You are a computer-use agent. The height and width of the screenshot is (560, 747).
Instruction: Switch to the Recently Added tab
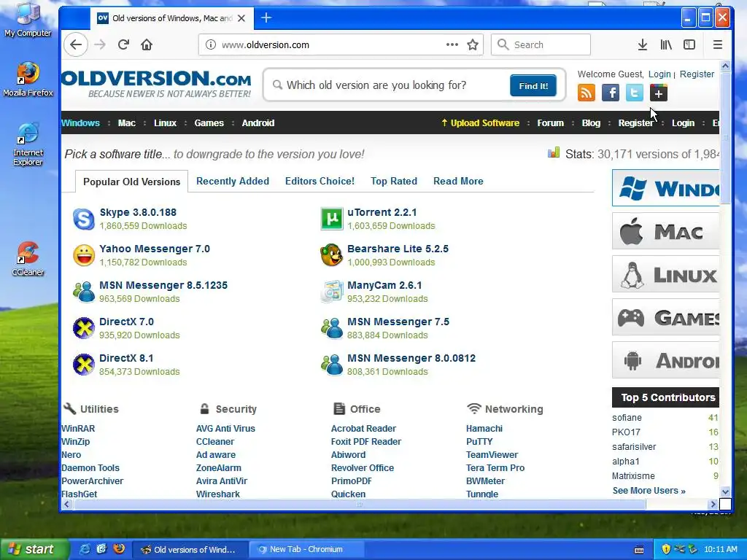click(233, 181)
